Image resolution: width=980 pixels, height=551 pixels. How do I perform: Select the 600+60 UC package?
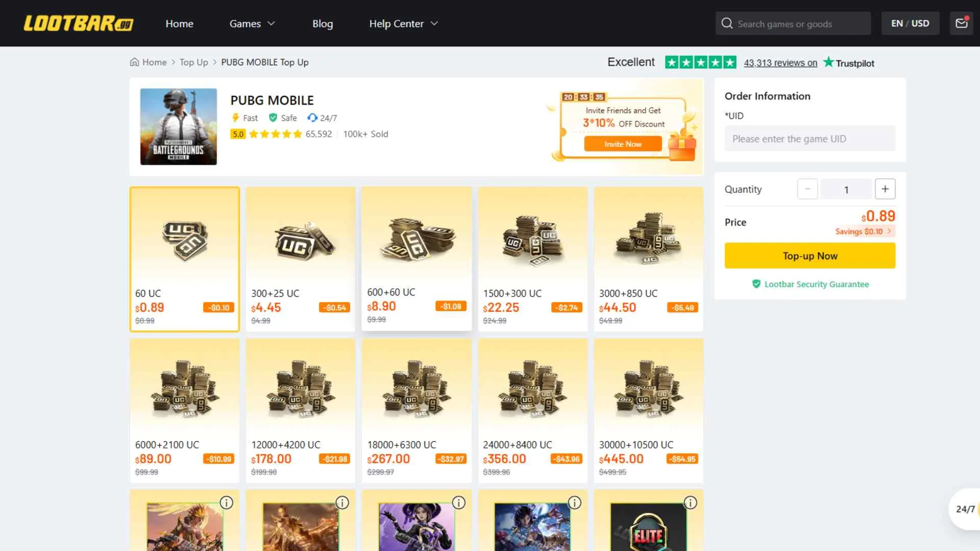tap(416, 258)
